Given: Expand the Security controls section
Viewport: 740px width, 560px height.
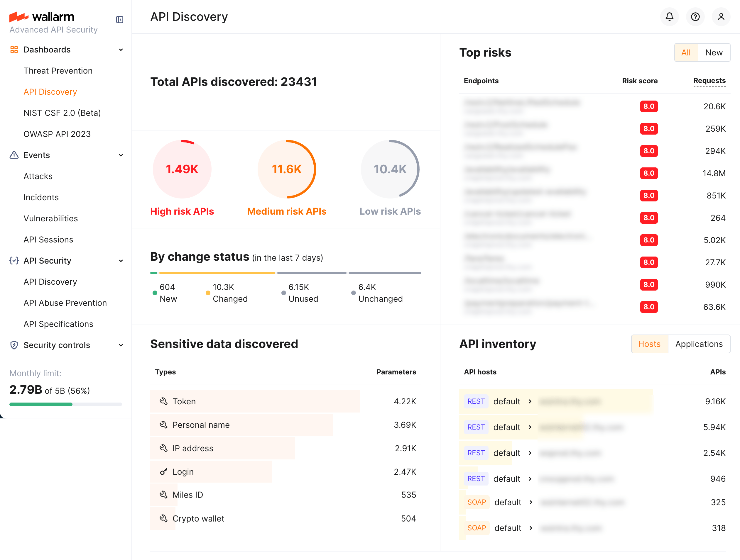Looking at the screenshot, I should click(121, 345).
